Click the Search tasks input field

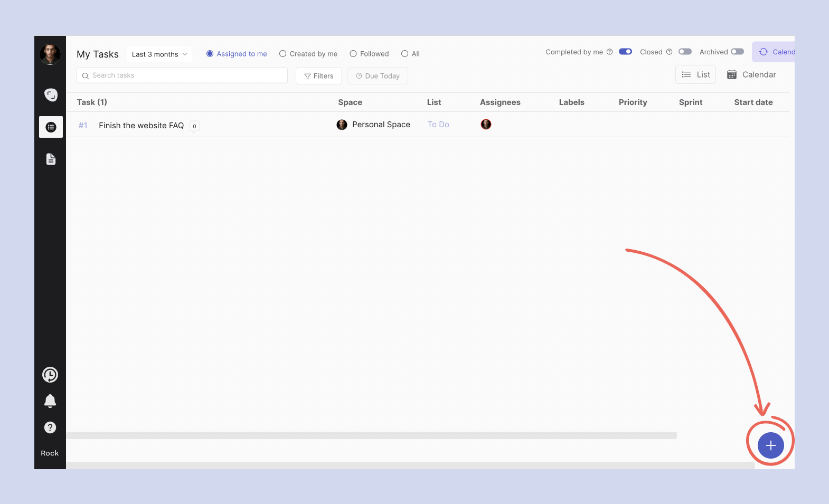coord(182,75)
